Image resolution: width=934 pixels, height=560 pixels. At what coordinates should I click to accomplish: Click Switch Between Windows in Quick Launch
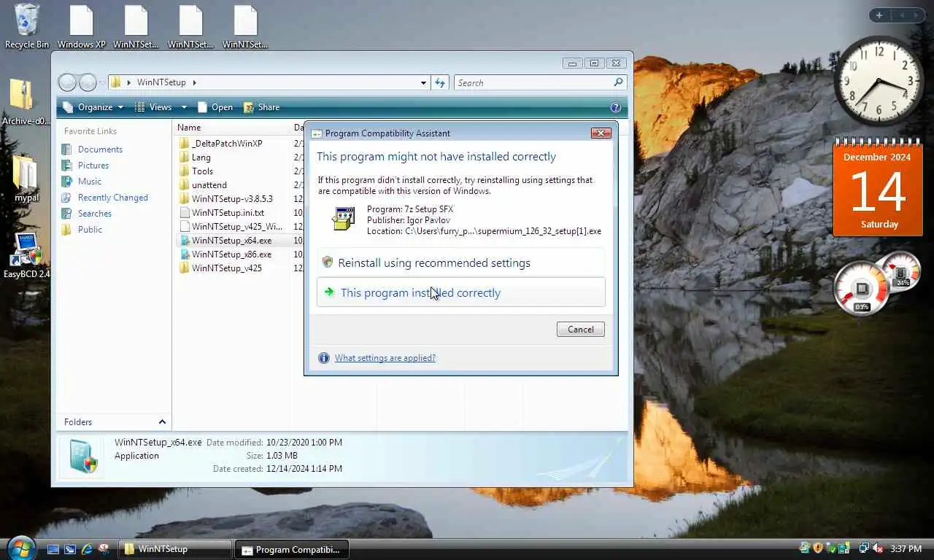pyautogui.click(x=70, y=549)
